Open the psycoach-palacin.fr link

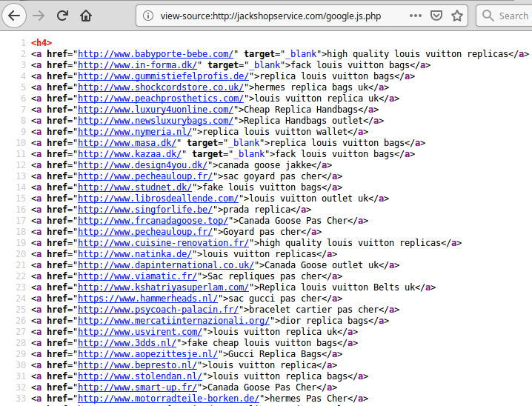tap(158, 310)
